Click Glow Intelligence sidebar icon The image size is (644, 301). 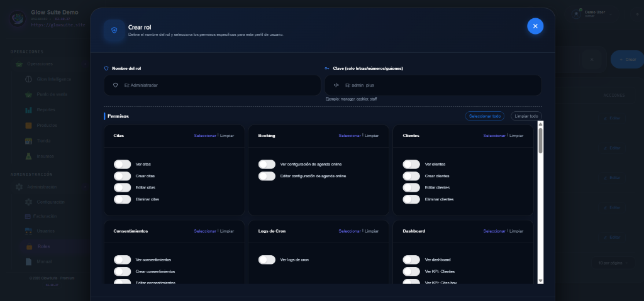tap(28, 79)
